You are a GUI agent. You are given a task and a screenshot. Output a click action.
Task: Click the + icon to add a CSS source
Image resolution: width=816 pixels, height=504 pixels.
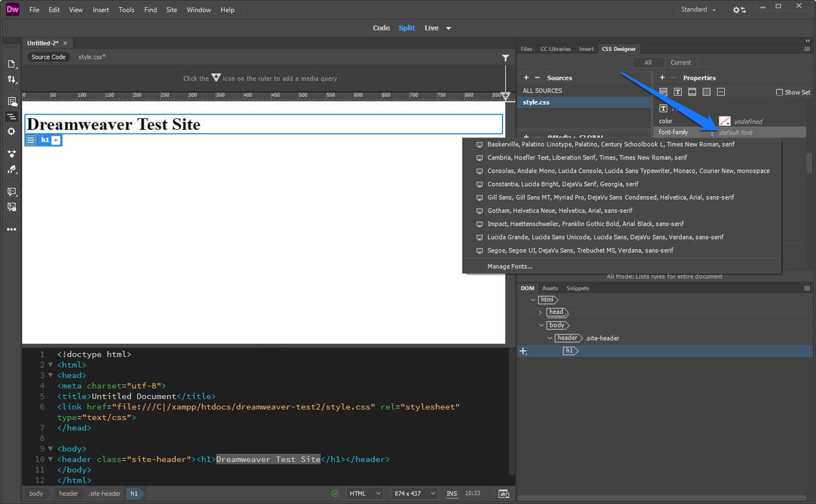point(526,78)
